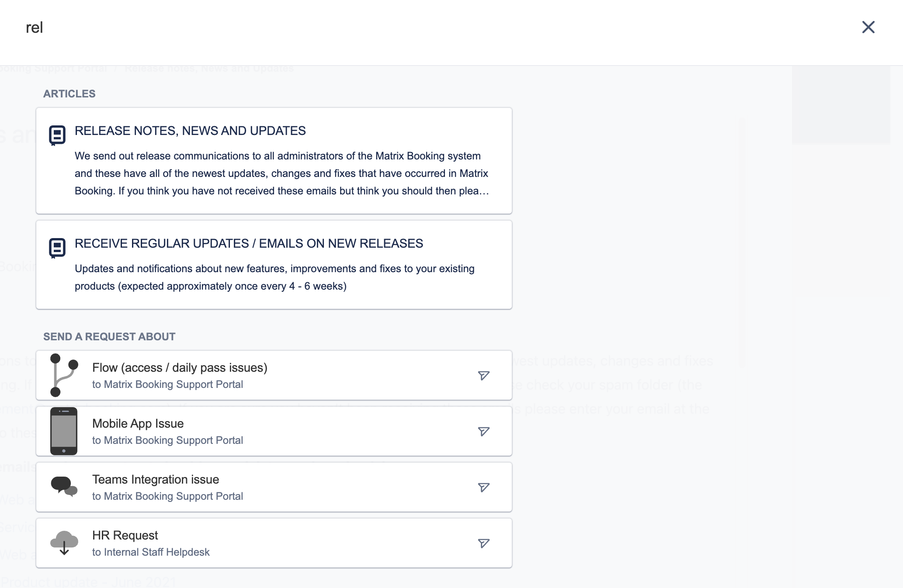Choose HR Request to Internal Staff Helpdesk
Viewport: 903px width, 588px height.
click(125, 536)
